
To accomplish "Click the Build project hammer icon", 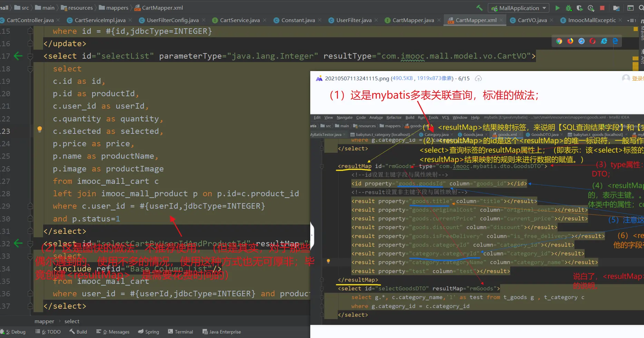I will (x=479, y=8).
